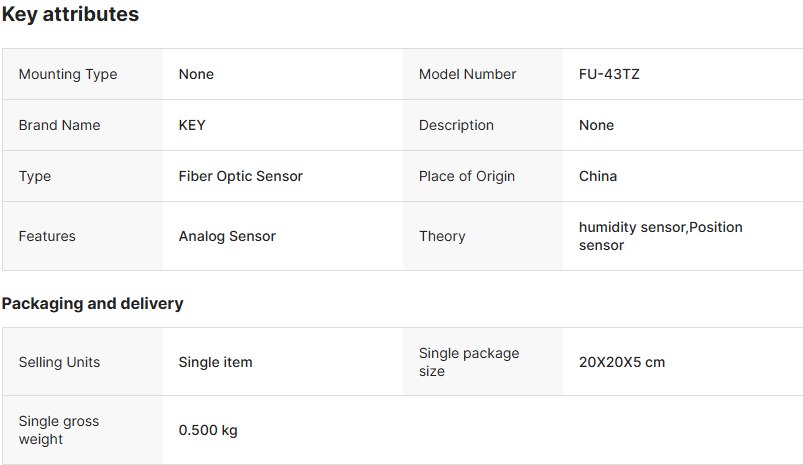Screen dimensions: 803x465
Task: Click the Single item value
Action: [215, 362]
